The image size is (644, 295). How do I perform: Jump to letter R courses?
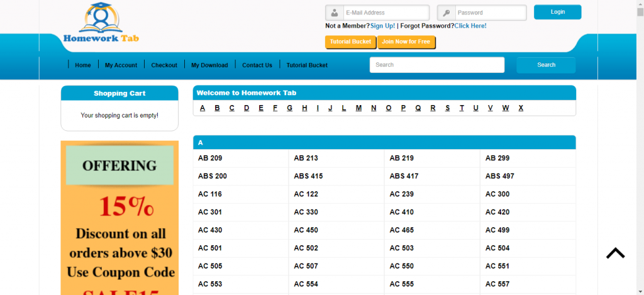coord(433,108)
